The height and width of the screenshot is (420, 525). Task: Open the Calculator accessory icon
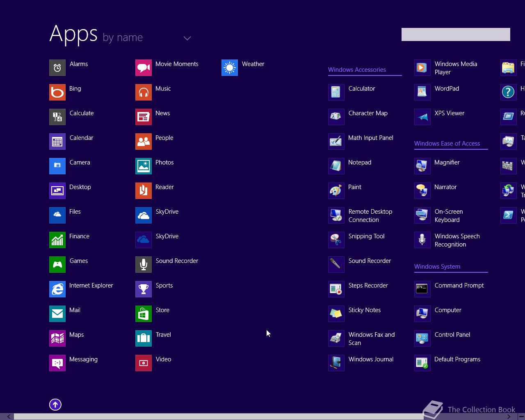[336, 92]
